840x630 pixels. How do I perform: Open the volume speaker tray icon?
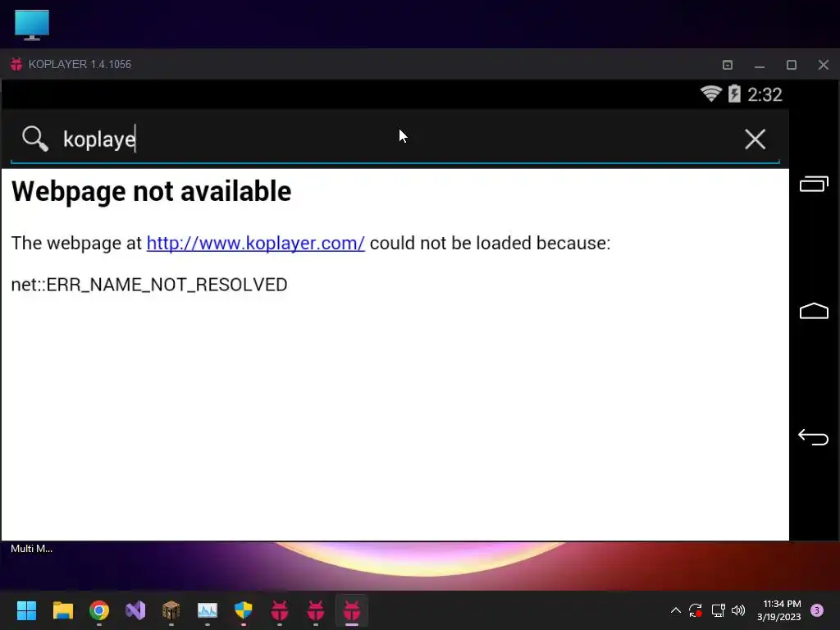pos(738,610)
